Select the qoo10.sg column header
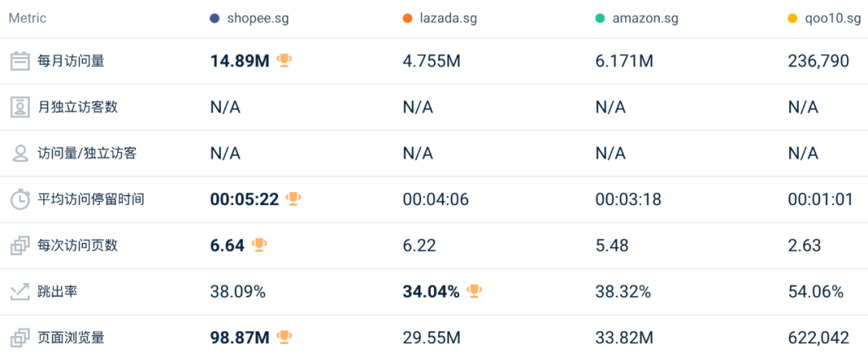 [x=833, y=18]
